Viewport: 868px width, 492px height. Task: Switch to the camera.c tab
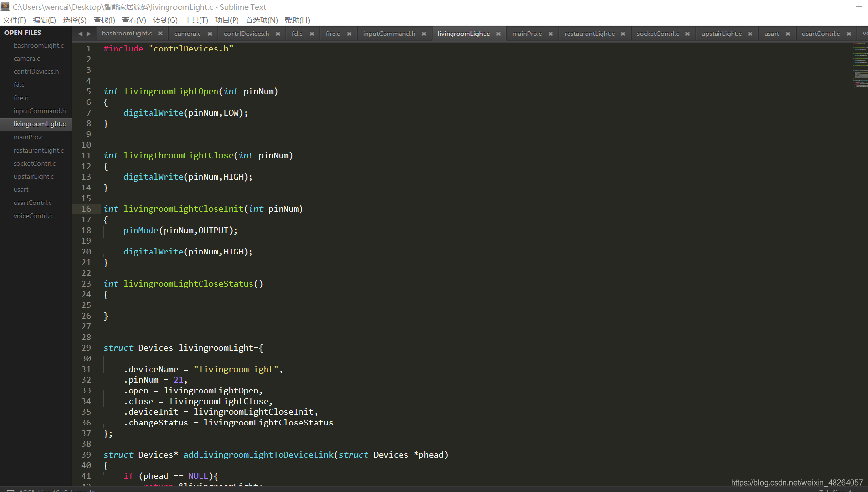187,34
